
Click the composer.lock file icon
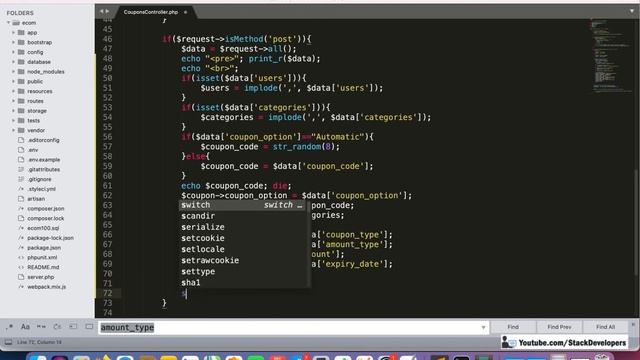coord(21,218)
